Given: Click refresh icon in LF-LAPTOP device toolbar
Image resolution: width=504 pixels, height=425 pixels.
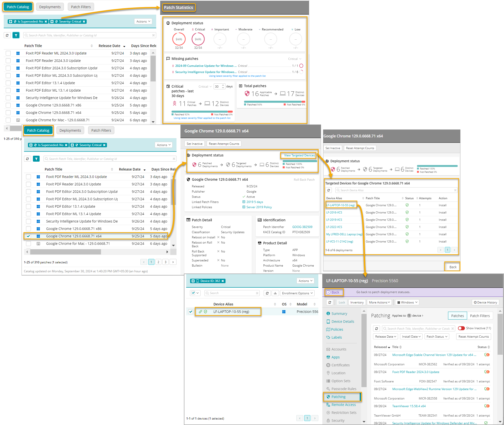Looking at the screenshot, I should (329, 302).
